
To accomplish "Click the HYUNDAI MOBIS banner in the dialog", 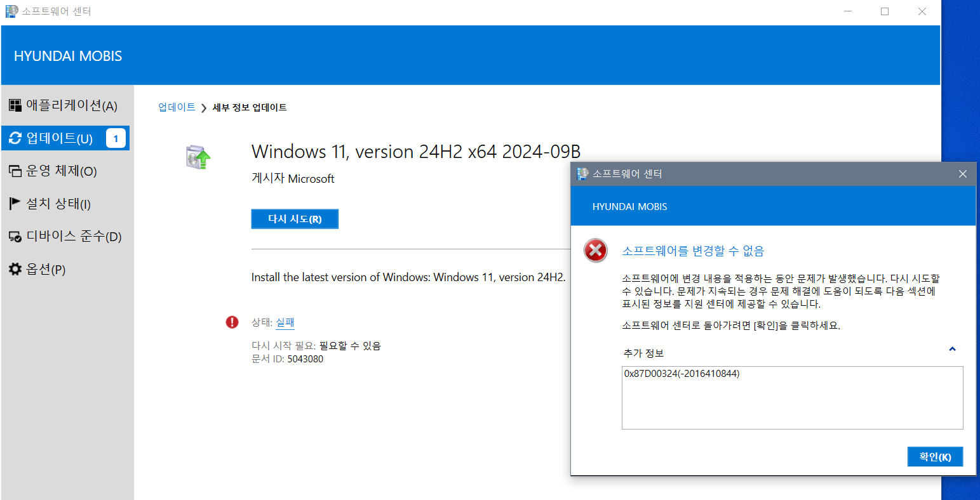I will (629, 207).
